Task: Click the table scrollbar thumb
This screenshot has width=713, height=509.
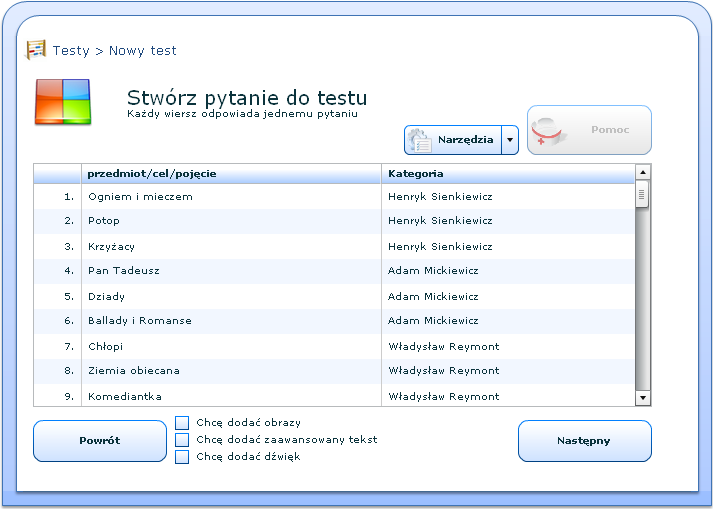Action: coord(642,195)
